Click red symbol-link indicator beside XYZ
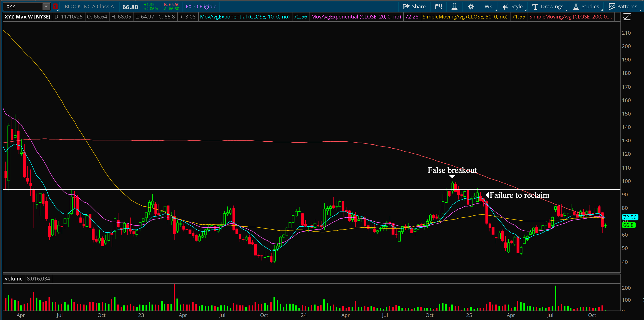The height and width of the screenshot is (320, 644). coord(55,6)
